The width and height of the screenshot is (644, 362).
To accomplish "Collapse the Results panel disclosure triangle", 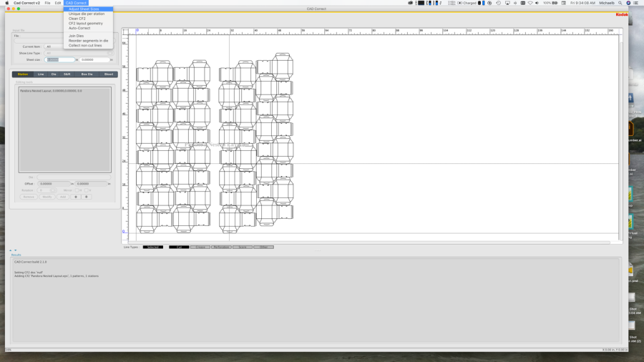I will click(x=11, y=250).
